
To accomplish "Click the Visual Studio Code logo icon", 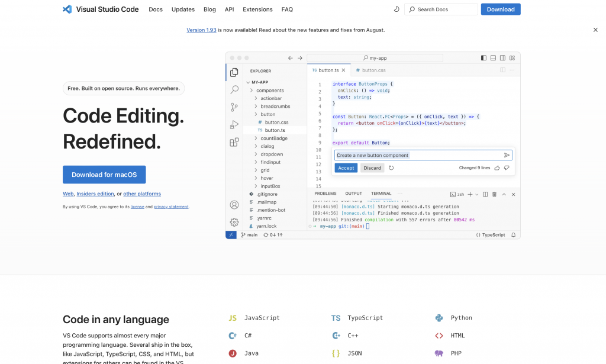I will [67, 9].
